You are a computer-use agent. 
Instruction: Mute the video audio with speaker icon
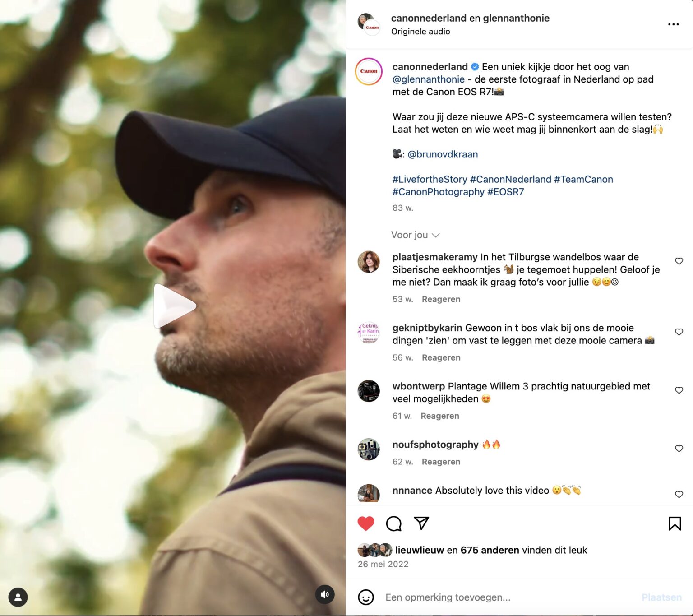click(325, 594)
